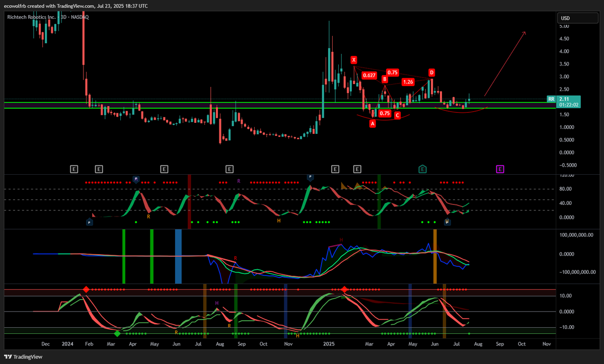Click the 80.00 oscillator axis label
Viewport: 604px width, 364px height.
(566, 189)
